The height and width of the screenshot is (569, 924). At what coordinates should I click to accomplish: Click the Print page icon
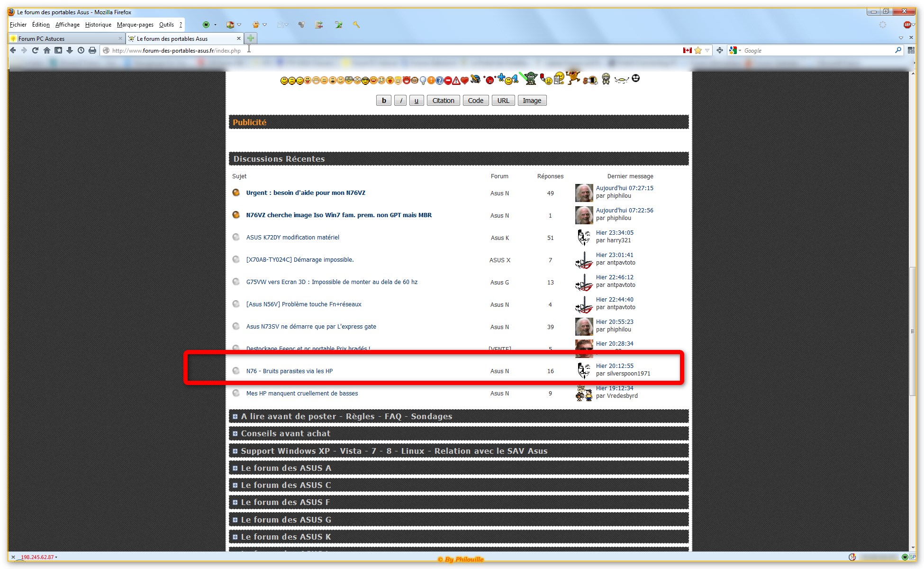click(x=92, y=50)
